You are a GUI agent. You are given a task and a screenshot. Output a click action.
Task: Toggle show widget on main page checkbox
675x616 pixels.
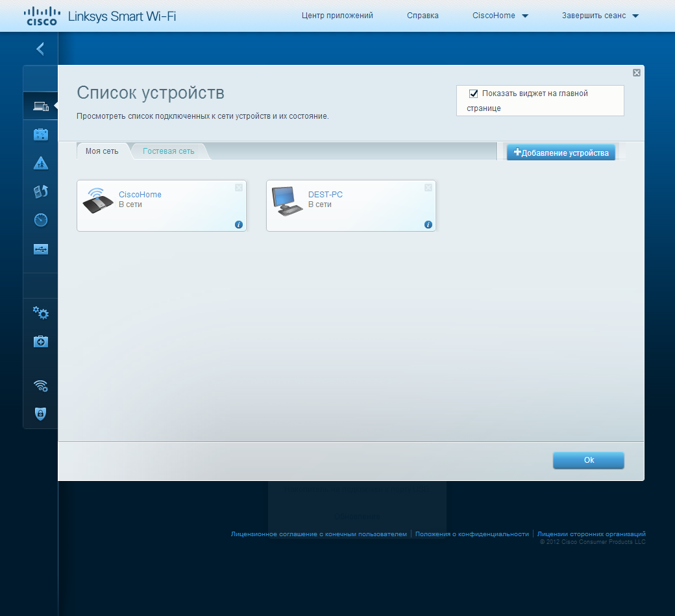coord(474,93)
